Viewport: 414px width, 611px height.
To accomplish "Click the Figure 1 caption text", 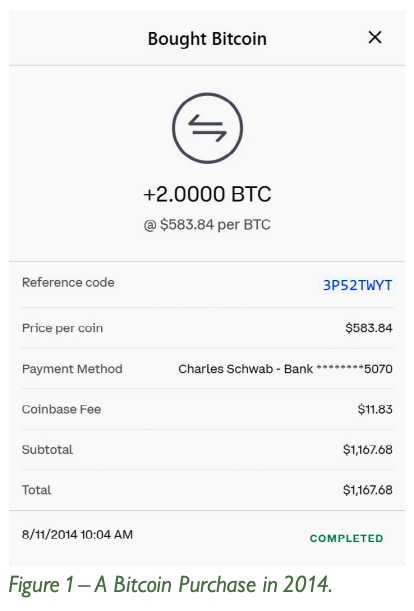I will (170, 585).
